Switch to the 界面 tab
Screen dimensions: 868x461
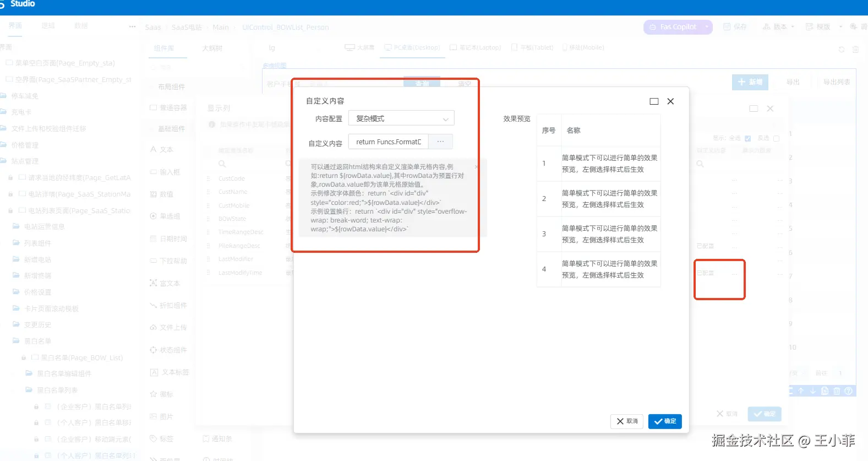tap(15, 26)
